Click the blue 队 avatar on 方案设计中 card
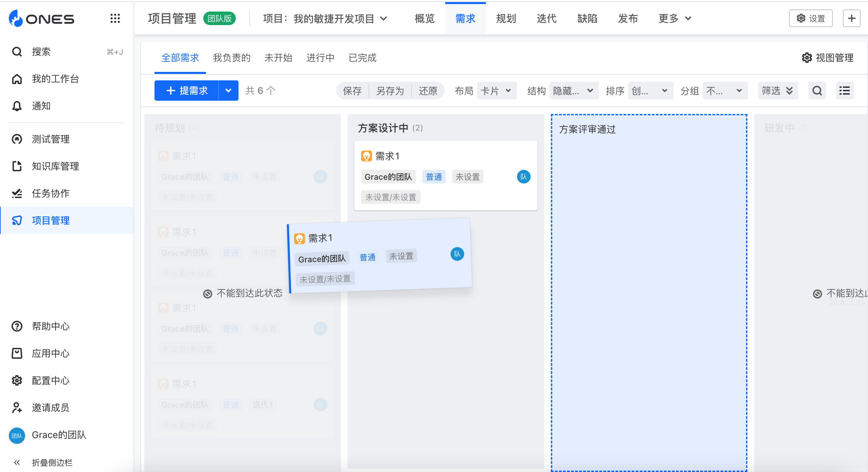 click(x=523, y=177)
